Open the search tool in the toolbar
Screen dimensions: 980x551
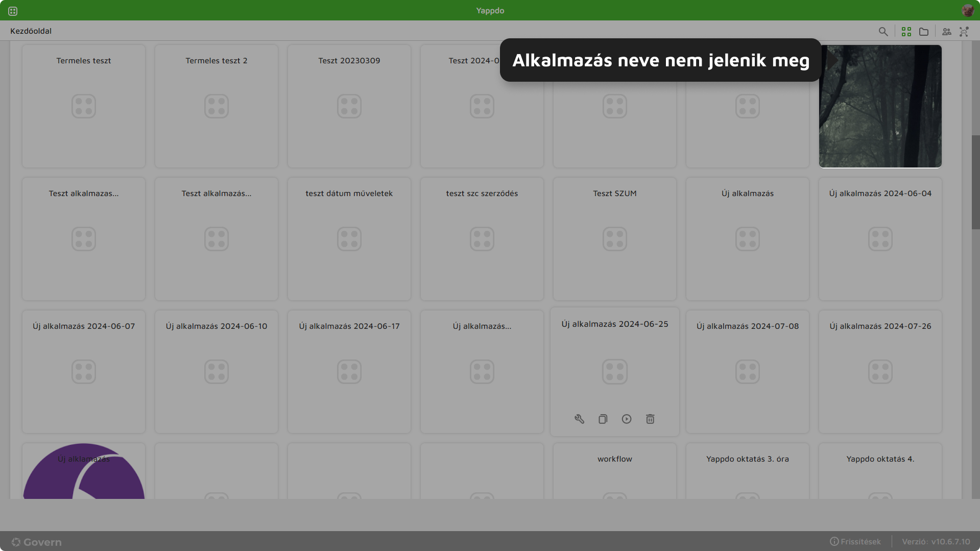coord(883,31)
